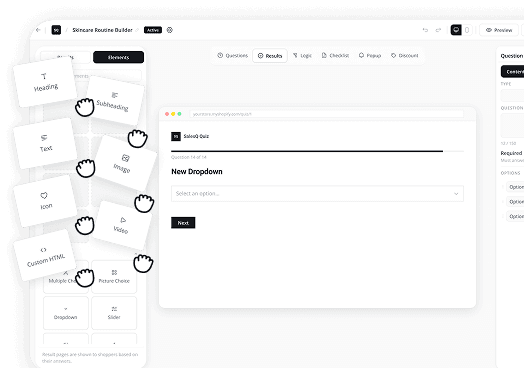Select the Elements tab in the left panel

pyautogui.click(x=119, y=57)
